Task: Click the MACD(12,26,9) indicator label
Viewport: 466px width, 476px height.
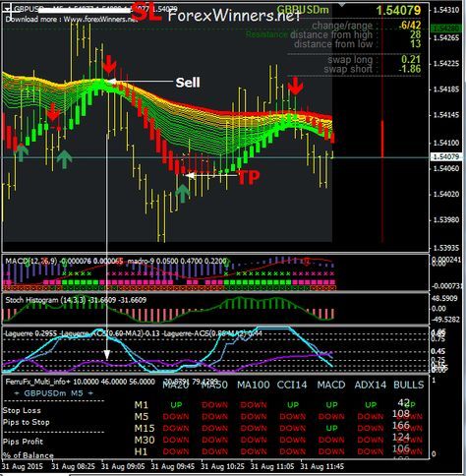Action: (31, 261)
